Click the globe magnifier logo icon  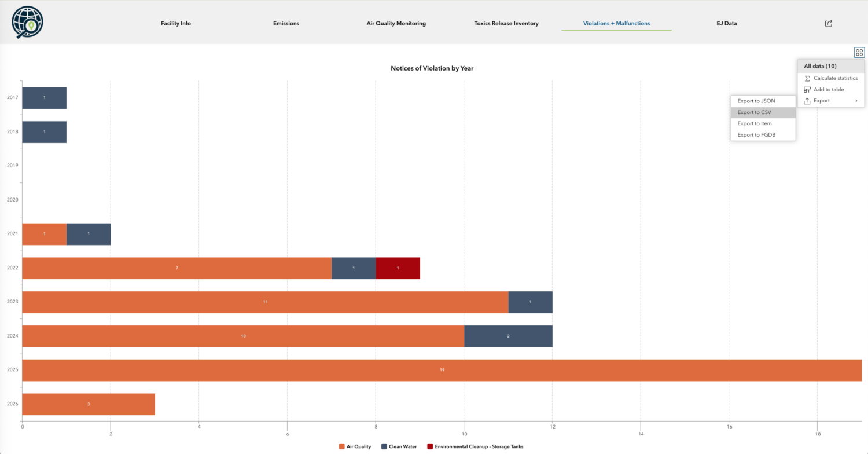27,23
